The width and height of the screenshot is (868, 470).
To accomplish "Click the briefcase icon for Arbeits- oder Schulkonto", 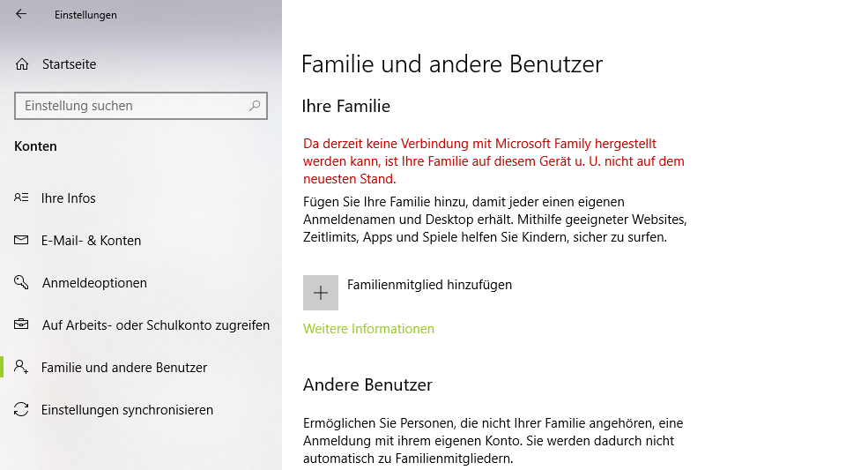I will 22,325.
